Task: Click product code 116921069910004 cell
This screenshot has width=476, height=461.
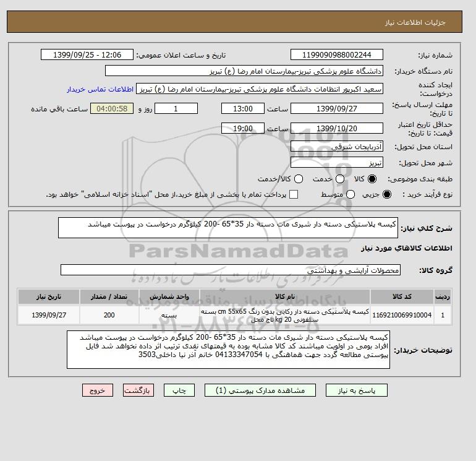Action: tap(402, 315)
